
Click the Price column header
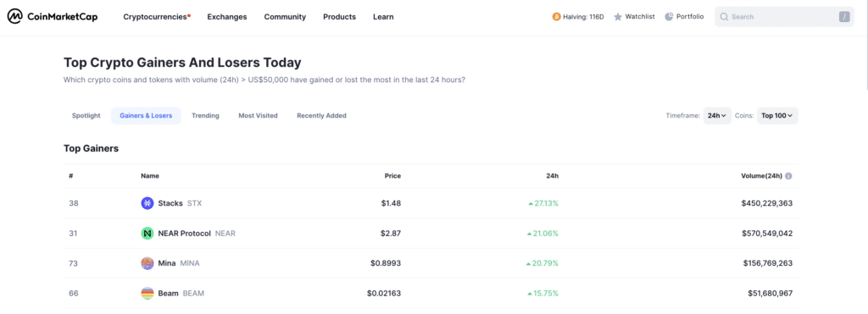coord(392,176)
